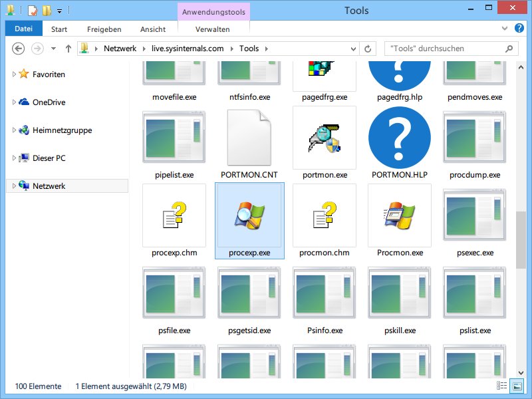The width and height of the screenshot is (532, 399).
Task: Select the Psinfo.exe icon
Action: click(x=325, y=293)
